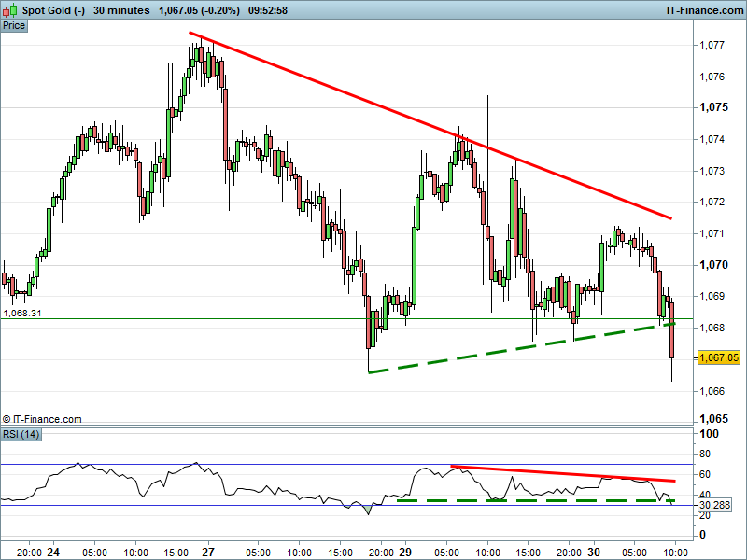The width and height of the screenshot is (747, 560).
Task: Select the yellow 1,067.05 current price tag
Action: 719,357
